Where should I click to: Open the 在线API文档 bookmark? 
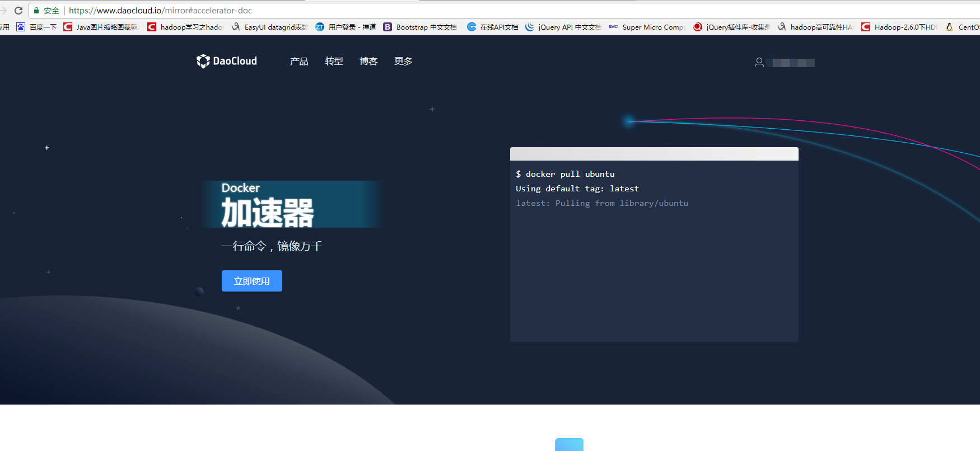coord(493,27)
